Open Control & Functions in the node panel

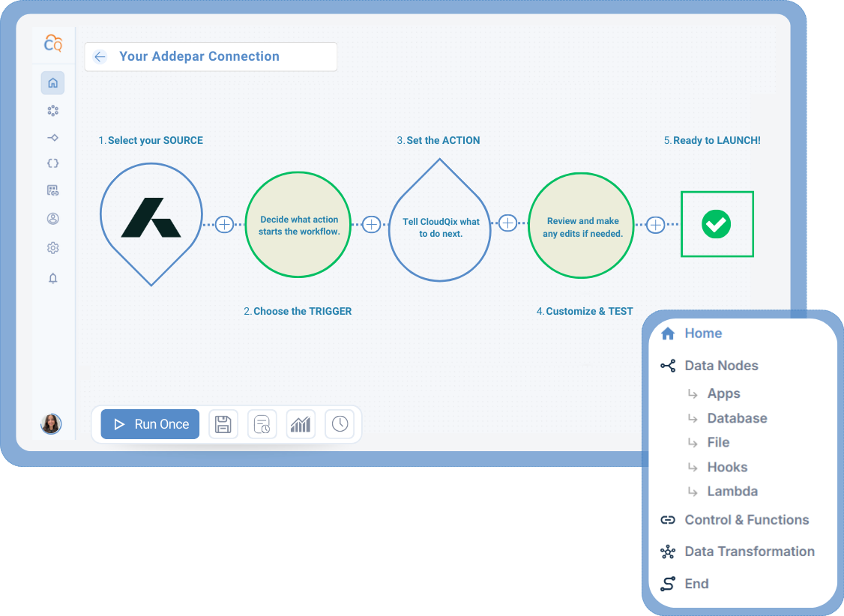point(747,519)
